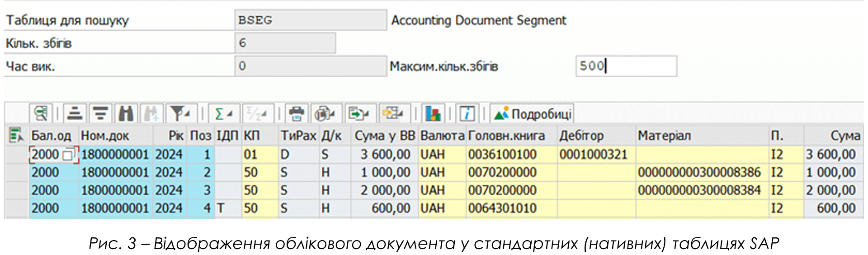Click the КП column header

pyautogui.click(x=260, y=135)
